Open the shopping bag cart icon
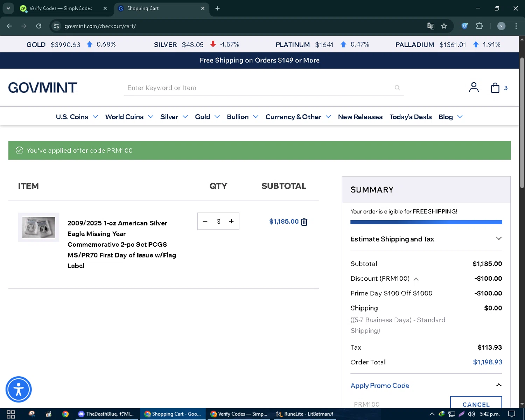Image resolution: width=525 pixels, height=420 pixels. click(495, 87)
